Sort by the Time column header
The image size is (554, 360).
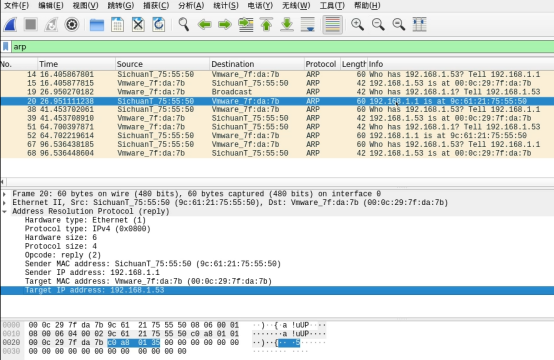(76, 64)
